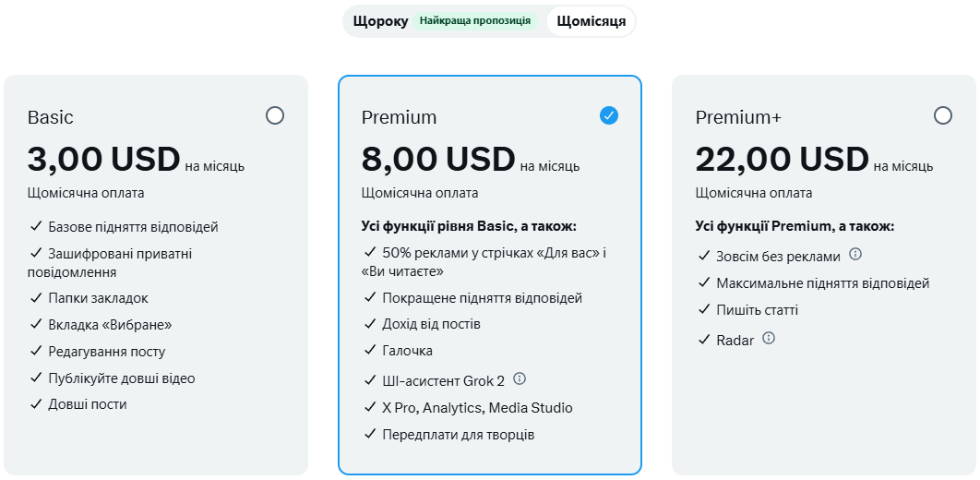
Task: Click the checkmark icon next to Галочка
Action: pos(370,351)
